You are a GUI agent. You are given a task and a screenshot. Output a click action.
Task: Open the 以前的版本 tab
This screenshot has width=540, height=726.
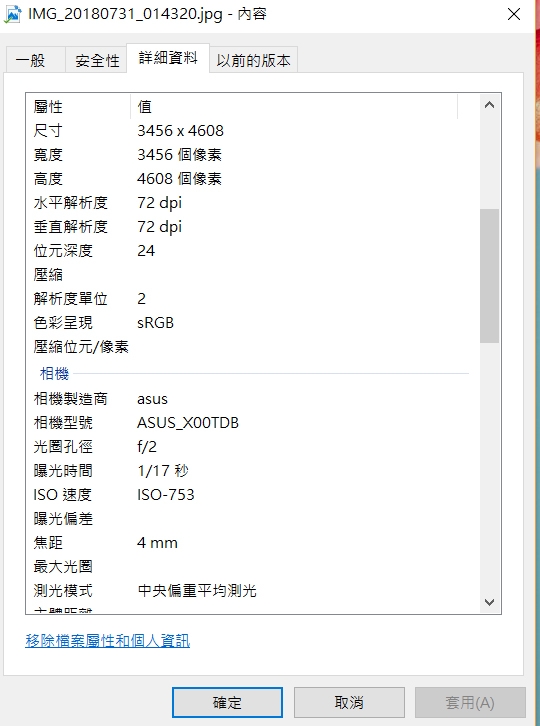pyautogui.click(x=253, y=60)
